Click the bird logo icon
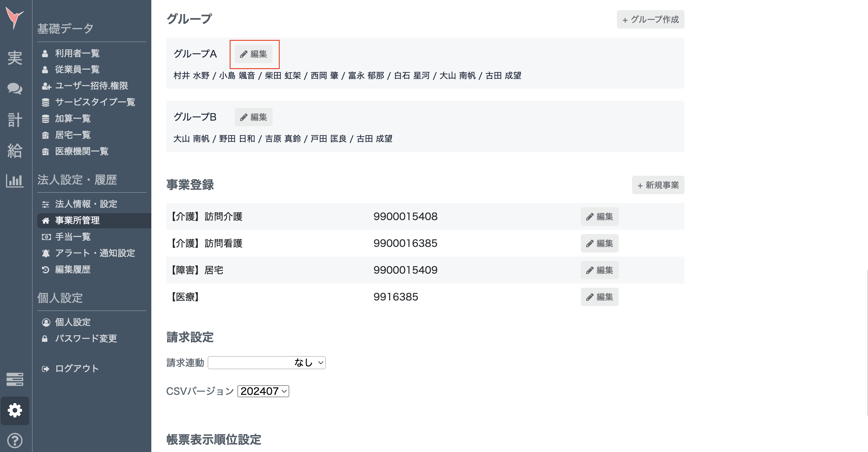The height and width of the screenshot is (452, 868). tap(15, 18)
